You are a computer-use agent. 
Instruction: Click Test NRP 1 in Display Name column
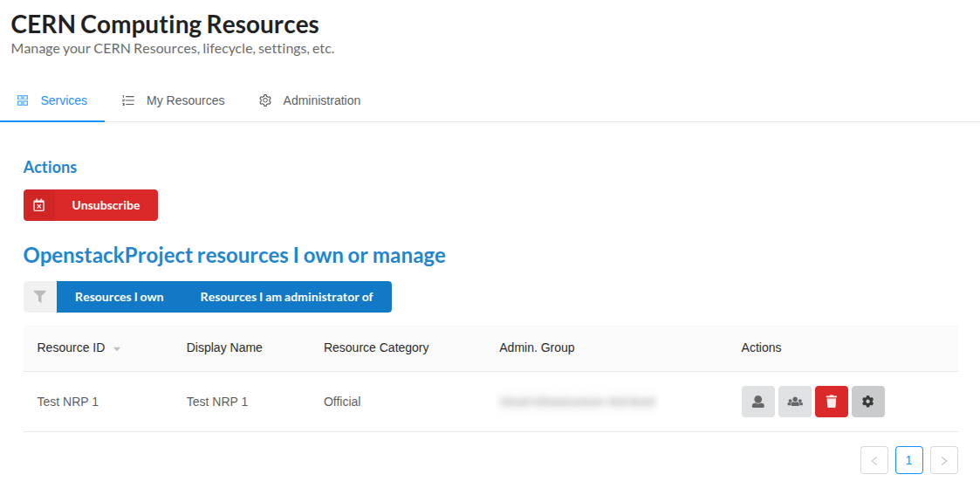click(x=217, y=402)
